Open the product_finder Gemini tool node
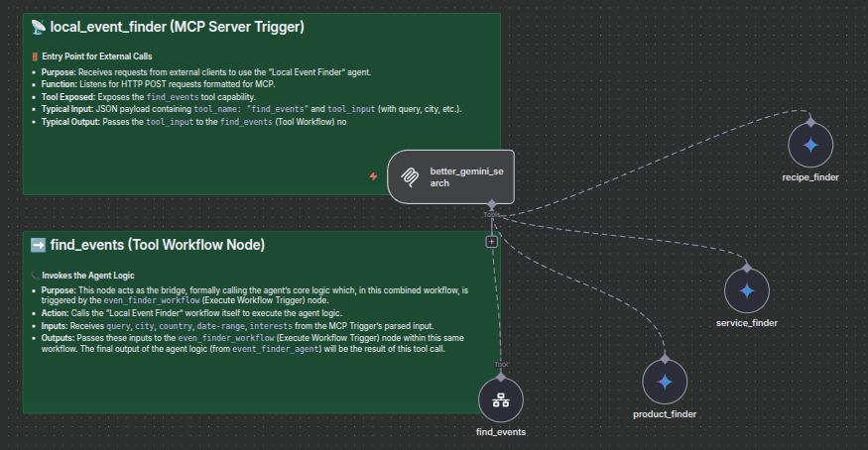The height and width of the screenshot is (450, 868). pyautogui.click(x=665, y=382)
